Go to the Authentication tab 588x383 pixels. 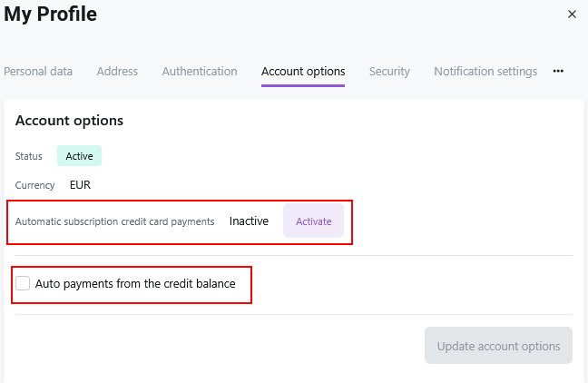click(200, 72)
